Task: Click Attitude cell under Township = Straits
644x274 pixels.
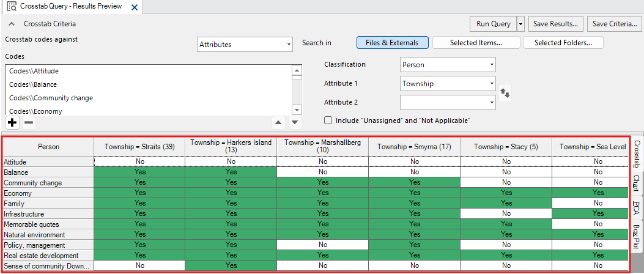Action: 139,162
